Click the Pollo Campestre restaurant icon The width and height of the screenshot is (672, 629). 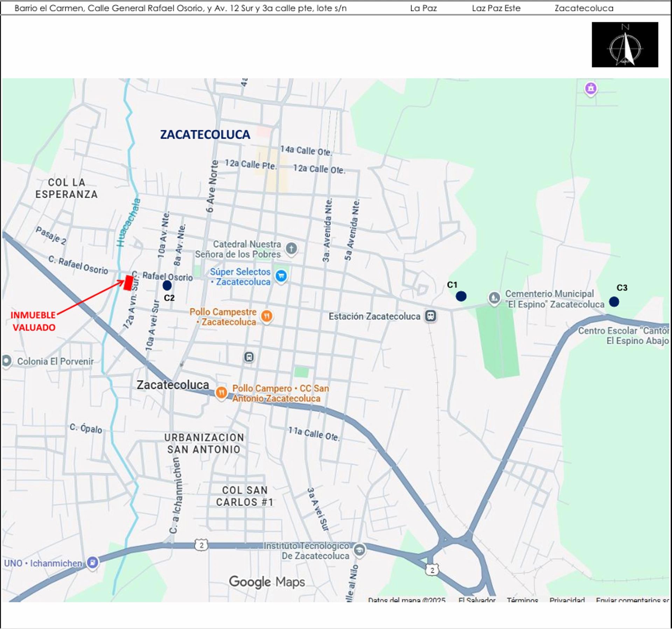coord(267,316)
